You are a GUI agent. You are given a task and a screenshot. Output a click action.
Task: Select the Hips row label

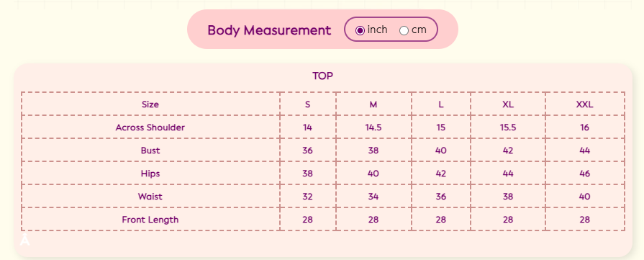point(150,174)
